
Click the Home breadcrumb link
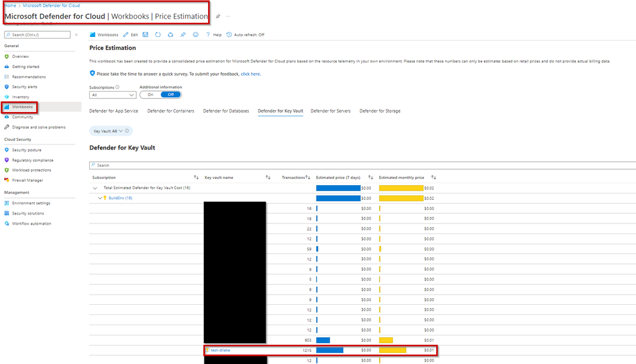click(11, 5)
